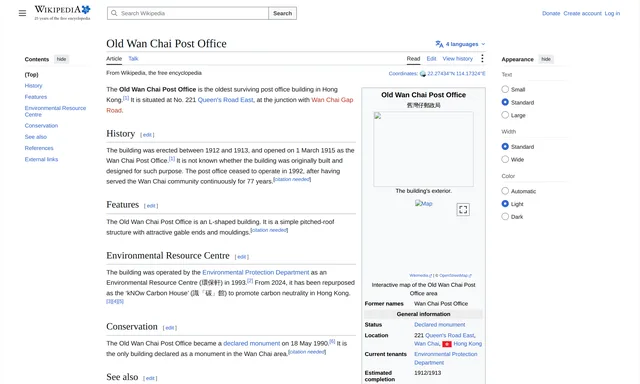Open the three-dot page tools menu

point(482,59)
